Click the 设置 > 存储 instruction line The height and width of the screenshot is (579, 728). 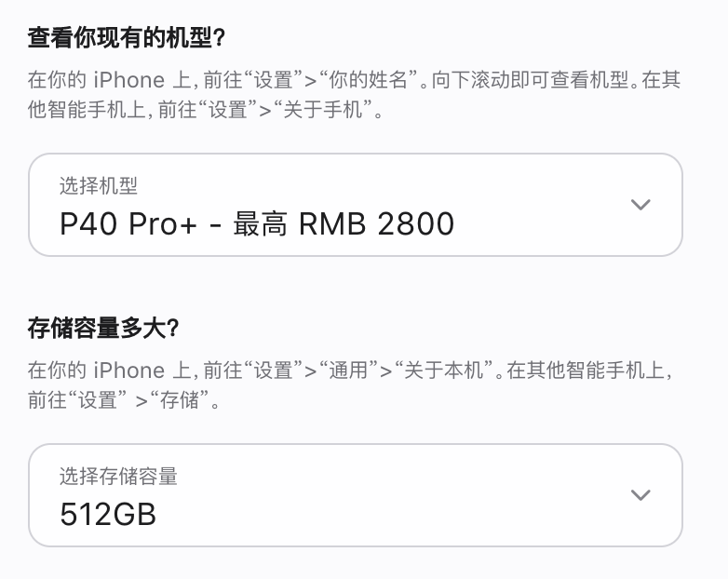pos(124,399)
